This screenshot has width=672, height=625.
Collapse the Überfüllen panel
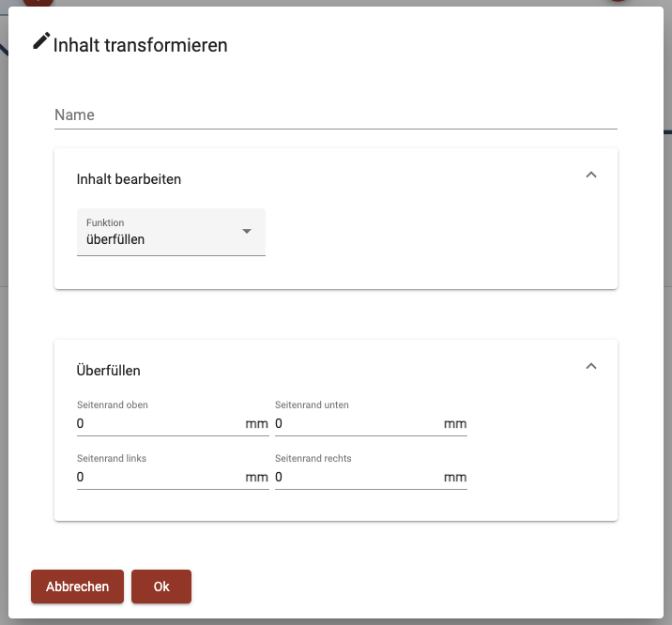click(x=591, y=366)
